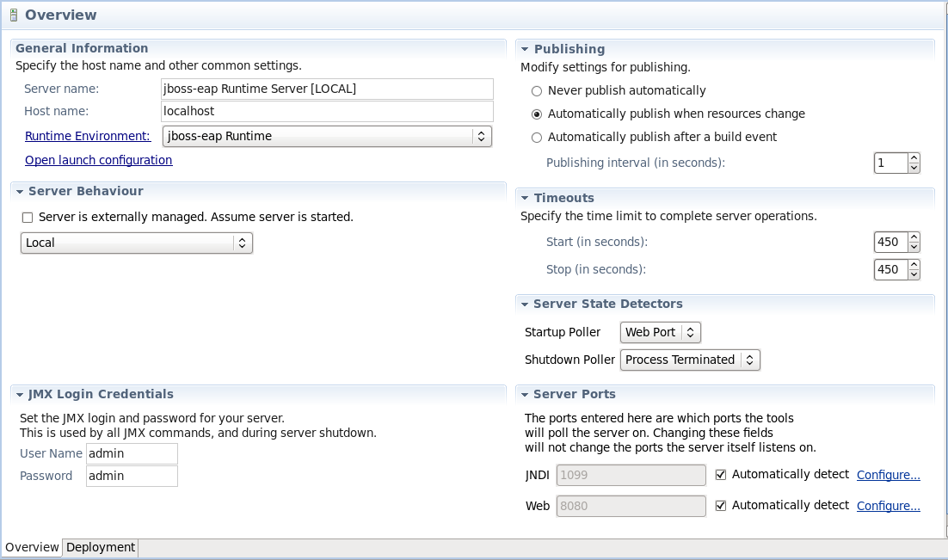Screen dimensions: 948x560
Task: Collapse the Server State Detectors section
Action: pyautogui.click(x=525, y=305)
